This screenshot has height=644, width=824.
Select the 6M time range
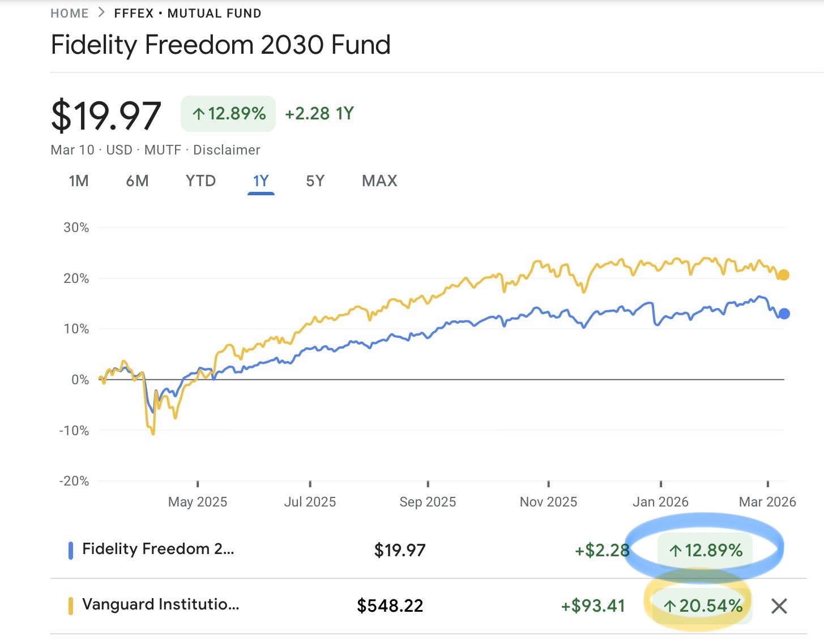pos(138,181)
